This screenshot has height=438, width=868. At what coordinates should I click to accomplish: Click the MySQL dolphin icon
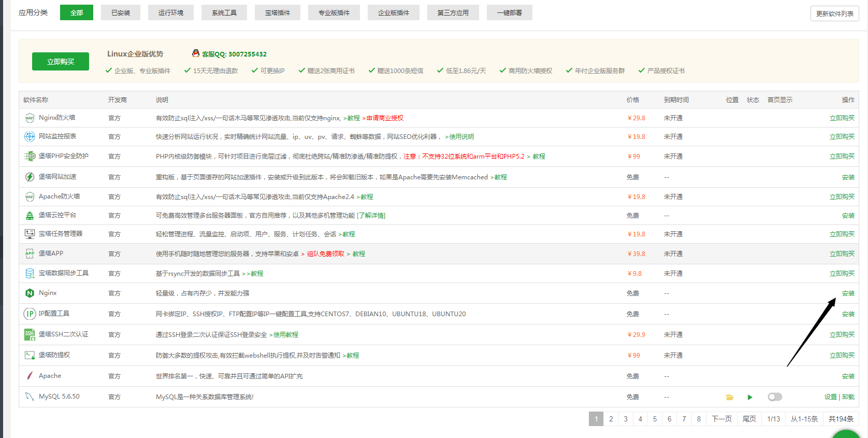click(30, 397)
